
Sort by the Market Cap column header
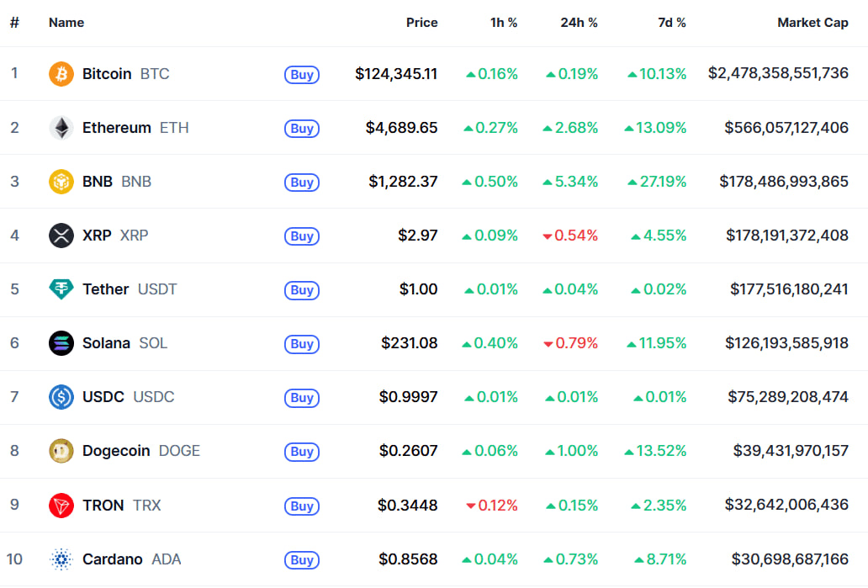click(812, 23)
